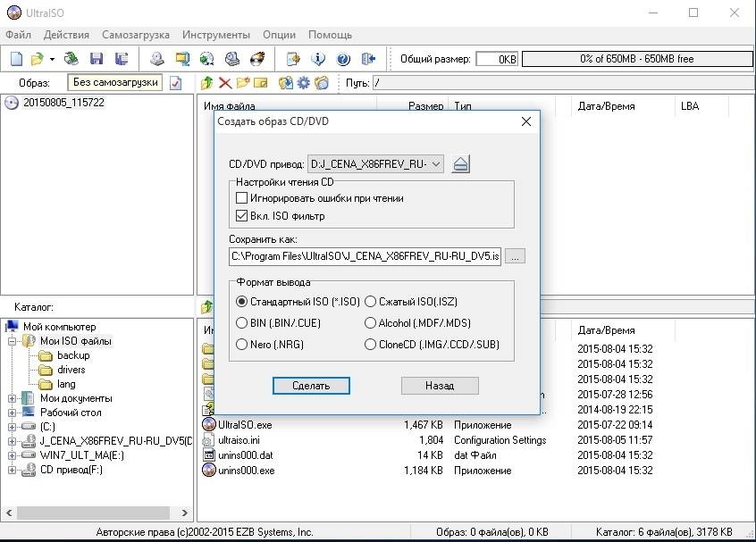Open the Действия menu

66,35
